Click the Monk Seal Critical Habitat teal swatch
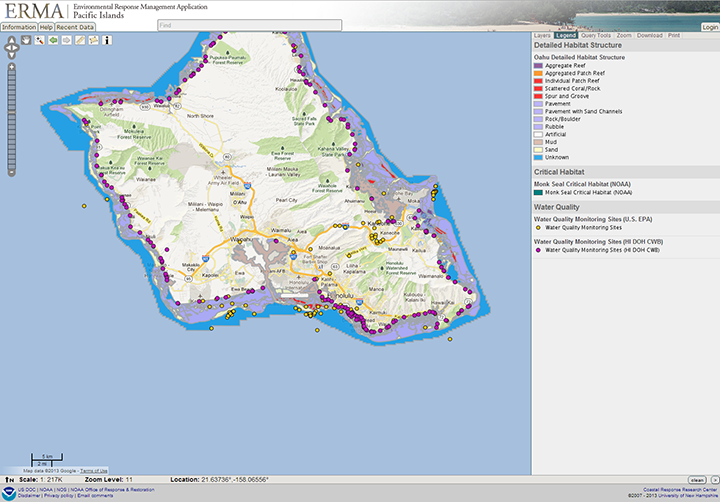This screenshot has width=720, height=502. 538,192
